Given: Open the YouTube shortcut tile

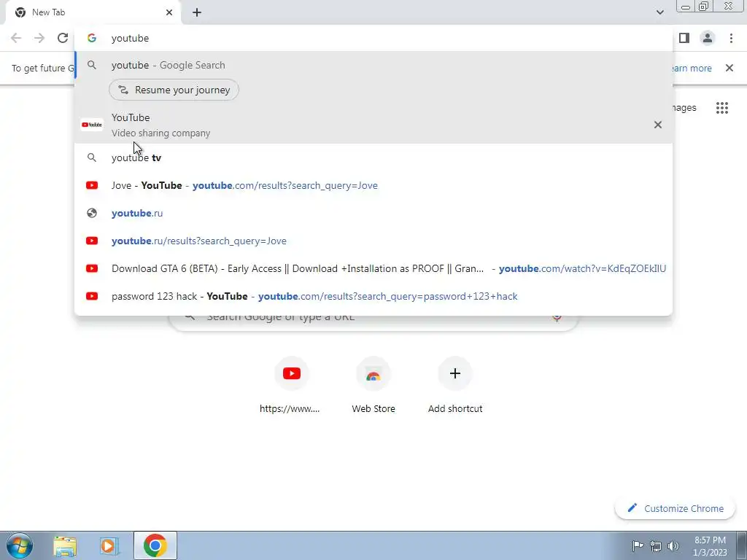Looking at the screenshot, I should (290, 385).
